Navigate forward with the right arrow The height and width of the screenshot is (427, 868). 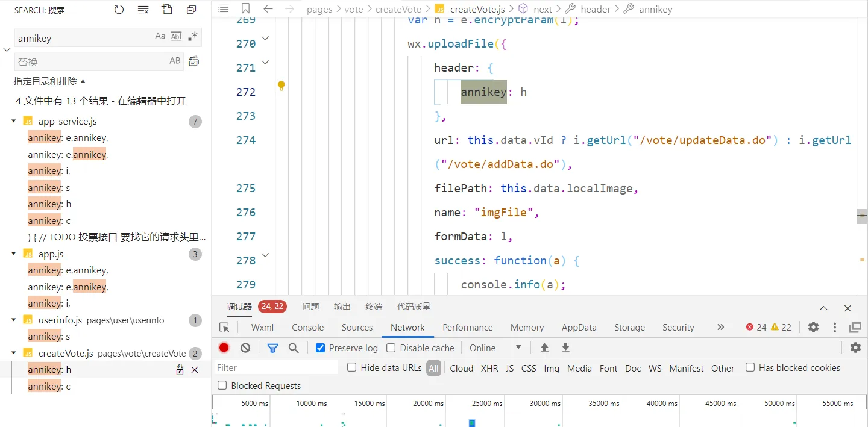(x=289, y=9)
